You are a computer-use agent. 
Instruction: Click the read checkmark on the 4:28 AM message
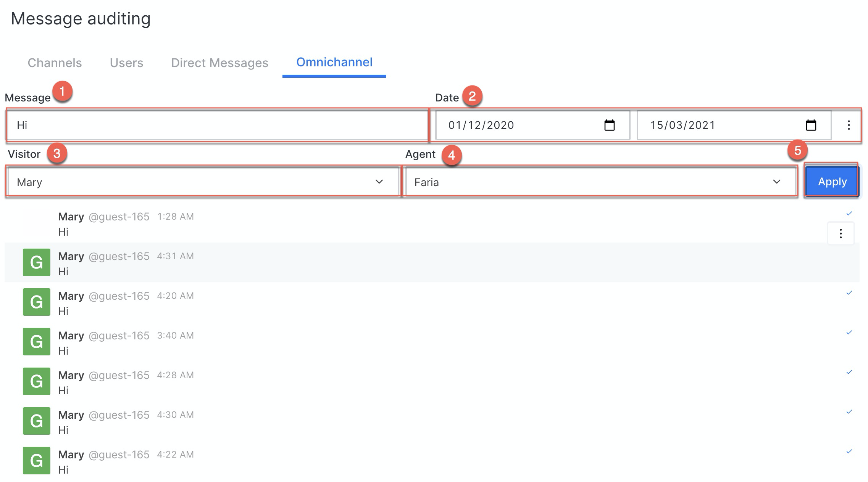[x=849, y=372]
